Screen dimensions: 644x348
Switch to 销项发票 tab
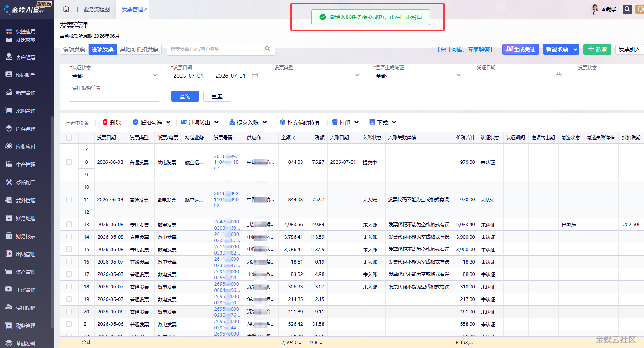click(74, 49)
